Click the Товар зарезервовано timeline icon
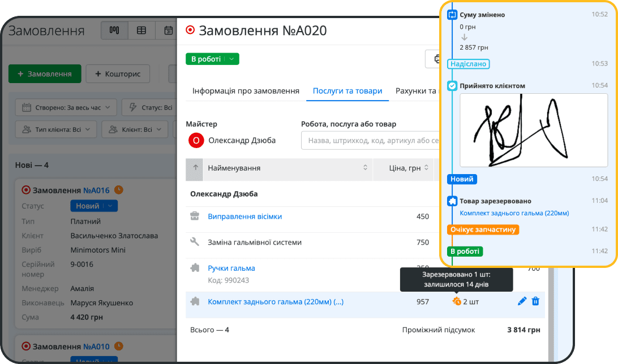The height and width of the screenshot is (364, 618). coord(452,201)
